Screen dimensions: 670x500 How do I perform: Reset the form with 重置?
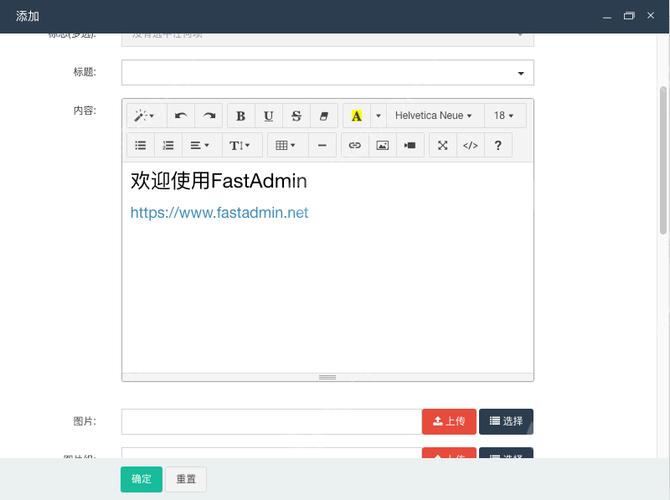point(186,479)
